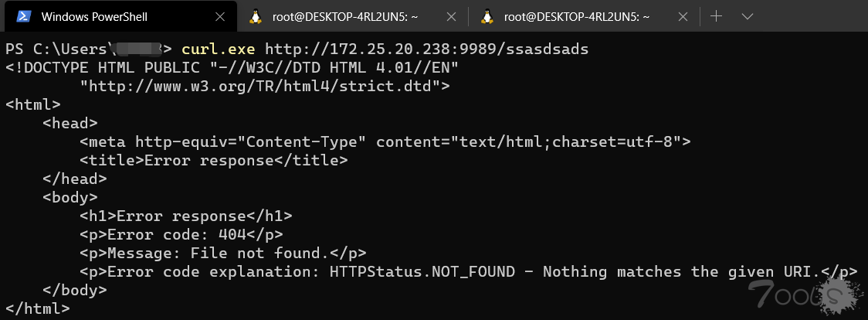This screenshot has width=868, height=320.
Task: Click the closing </html> tag line
Action: click(38, 309)
